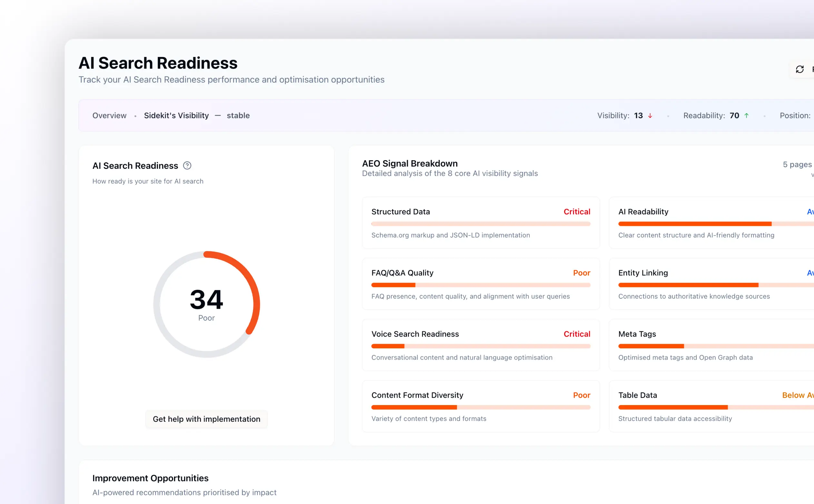Click the help icon beside AI Search Readiness
The height and width of the screenshot is (504, 814).
click(x=187, y=166)
